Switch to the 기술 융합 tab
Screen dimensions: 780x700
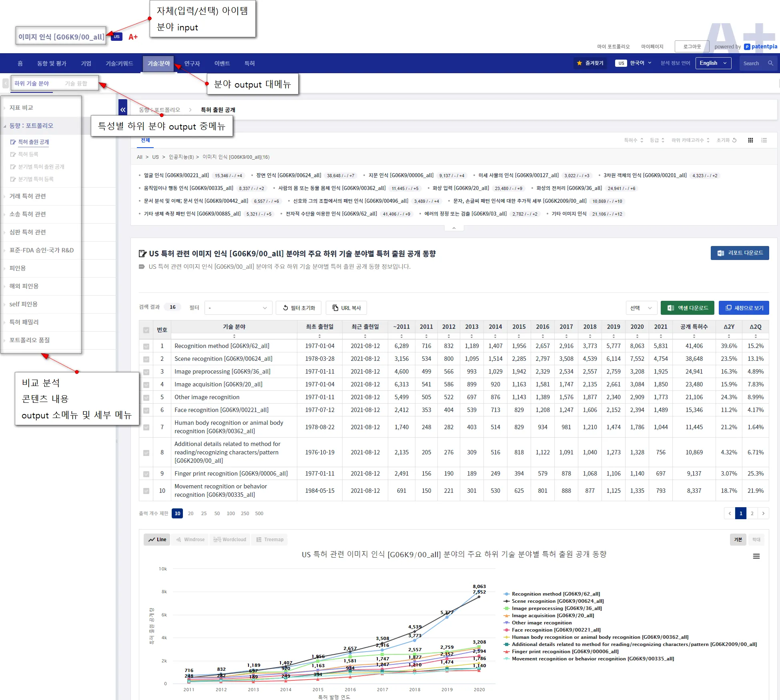(76, 84)
